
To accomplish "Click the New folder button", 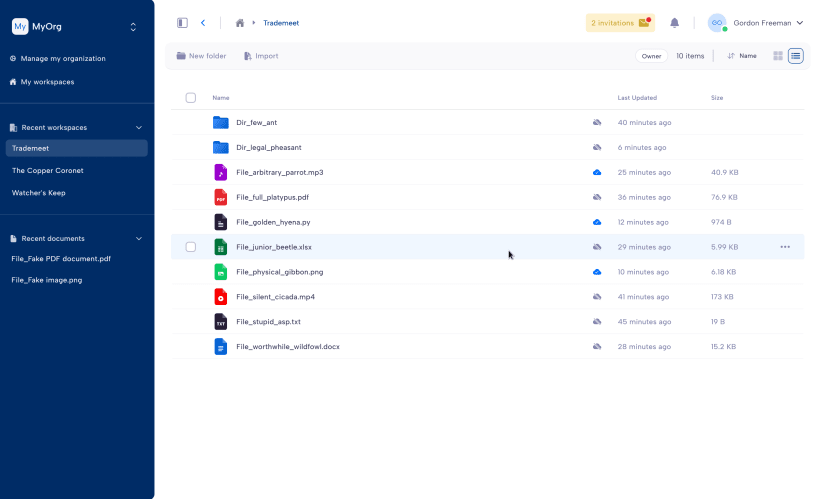I will pos(201,56).
